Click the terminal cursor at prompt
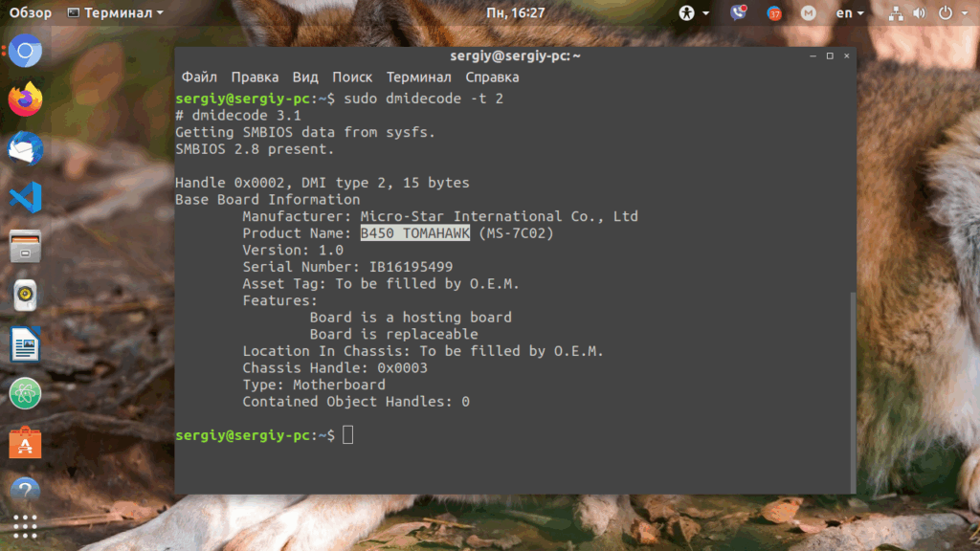 click(347, 435)
